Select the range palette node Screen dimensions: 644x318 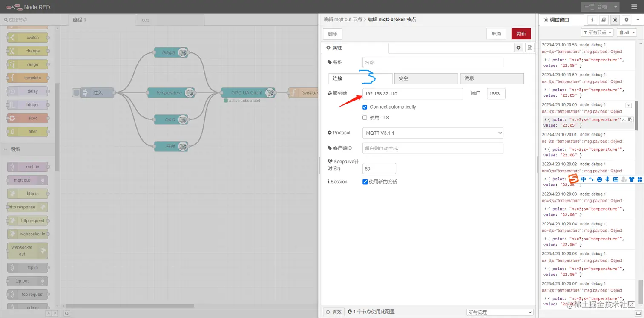pos(27,64)
